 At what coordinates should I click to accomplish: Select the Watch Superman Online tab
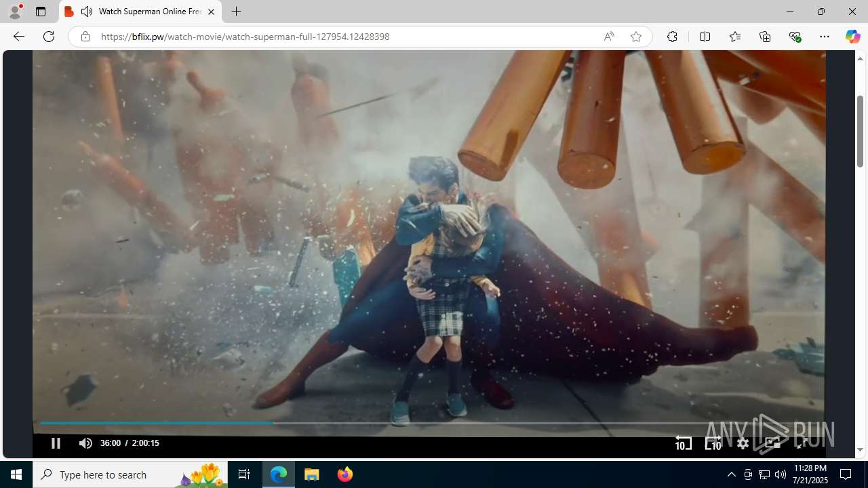point(140,12)
